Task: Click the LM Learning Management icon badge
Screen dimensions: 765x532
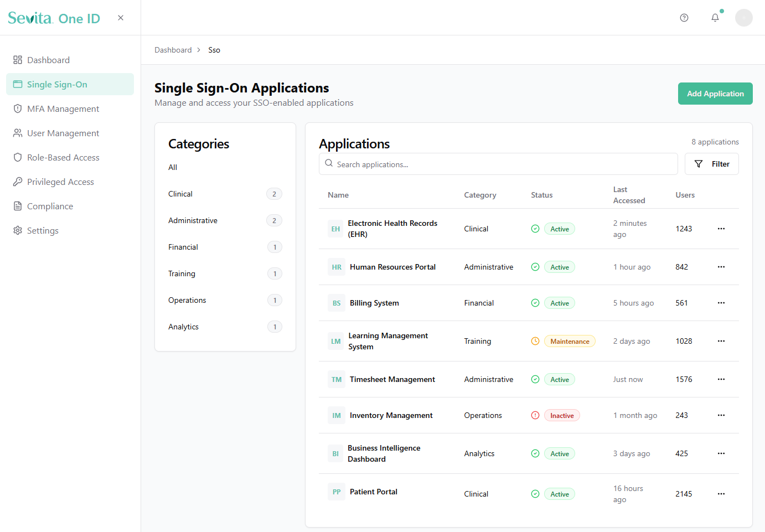Action: (336, 341)
